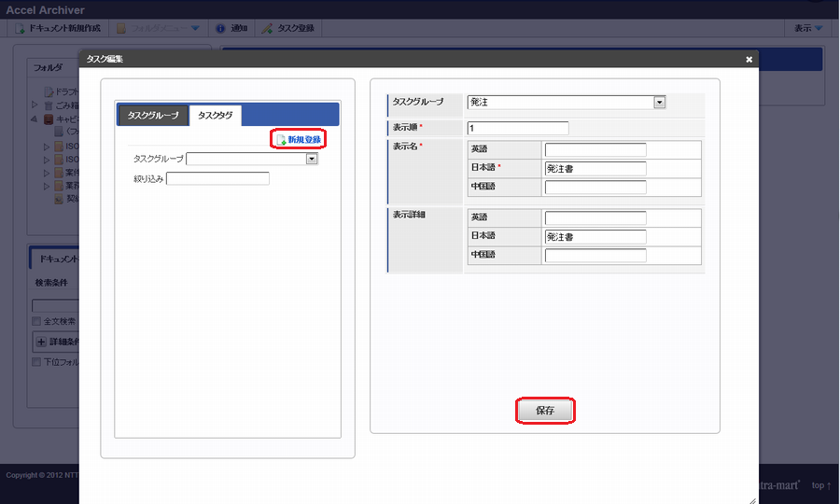Toggle the 下位フォルダ checkbox

[36, 362]
